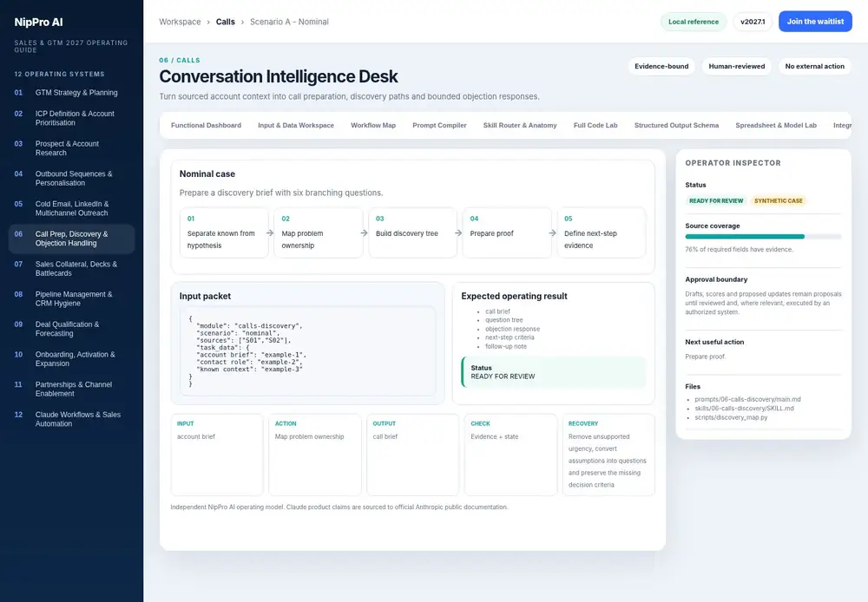Click the Input packet JSON code block
Image resolution: width=868 pixels, height=602 pixels.
tap(308, 351)
